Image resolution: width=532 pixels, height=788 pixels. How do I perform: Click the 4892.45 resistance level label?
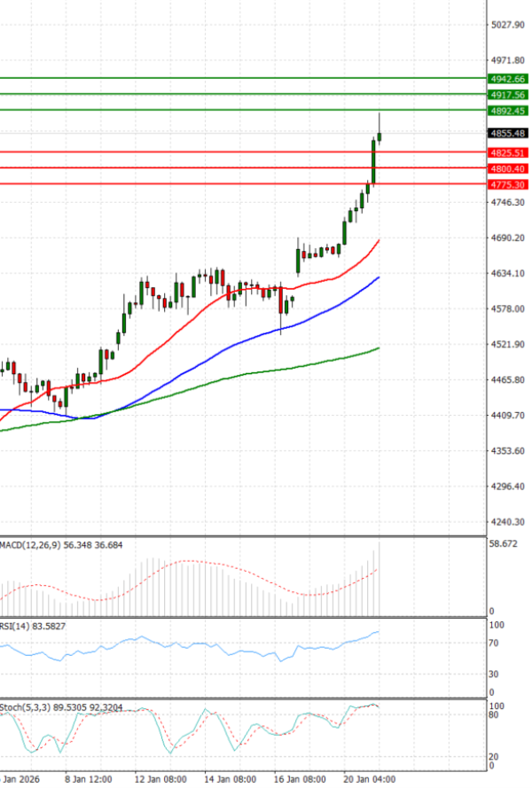point(507,111)
